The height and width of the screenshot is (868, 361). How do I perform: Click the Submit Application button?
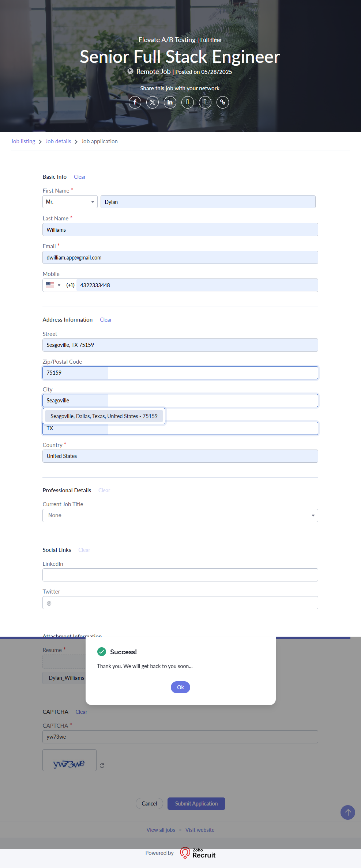(x=196, y=804)
